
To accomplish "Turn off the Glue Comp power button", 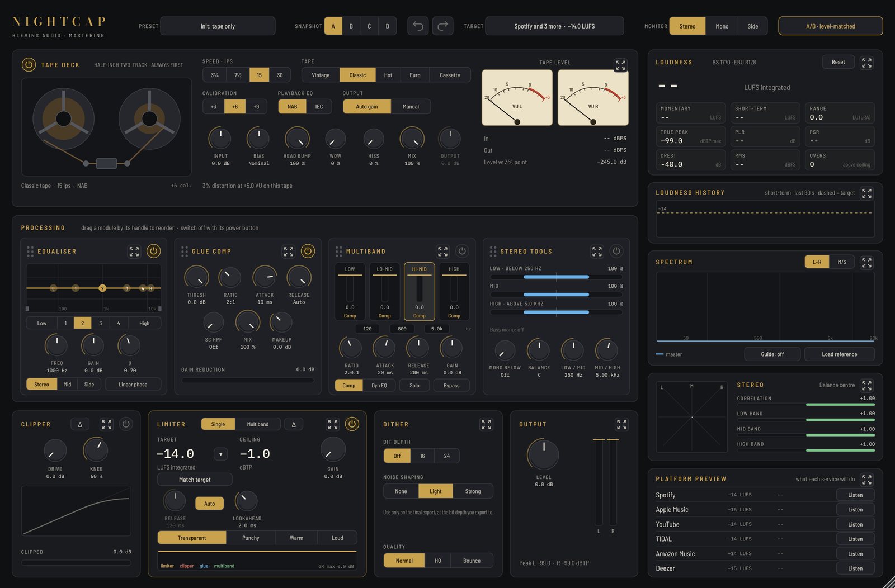I will (308, 251).
